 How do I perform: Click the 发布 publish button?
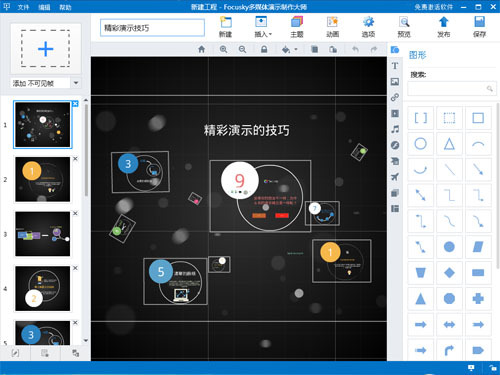443,27
